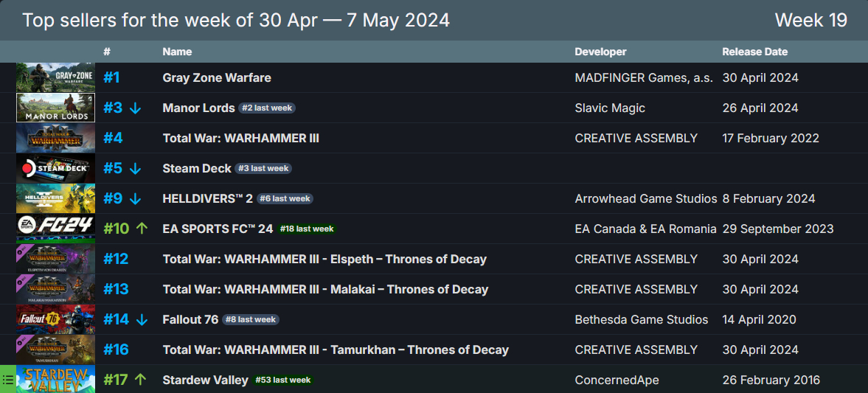Click the HELLDIVERS 2 thumbnail
Viewport: 868px width, 393px height.
[x=55, y=198]
